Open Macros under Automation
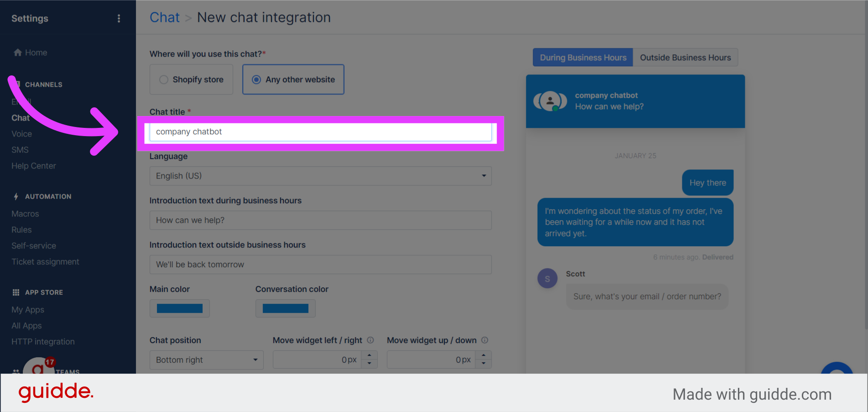Image resolution: width=868 pixels, height=412 pixels. [x=25, y=214]
